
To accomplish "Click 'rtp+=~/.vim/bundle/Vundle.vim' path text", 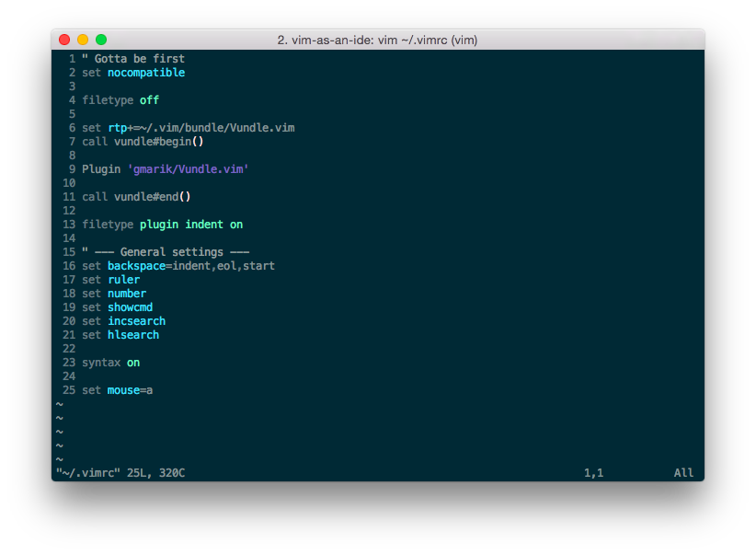I will (201, 128).
